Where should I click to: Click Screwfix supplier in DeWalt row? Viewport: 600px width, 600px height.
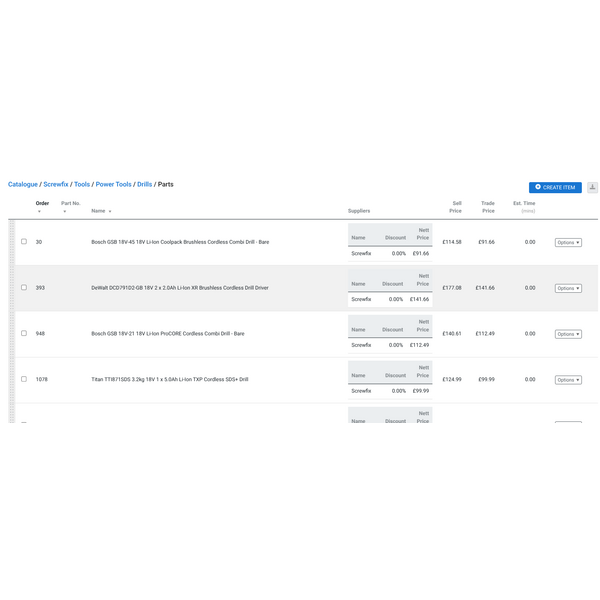pyautogui.click(x=361, y=299)
